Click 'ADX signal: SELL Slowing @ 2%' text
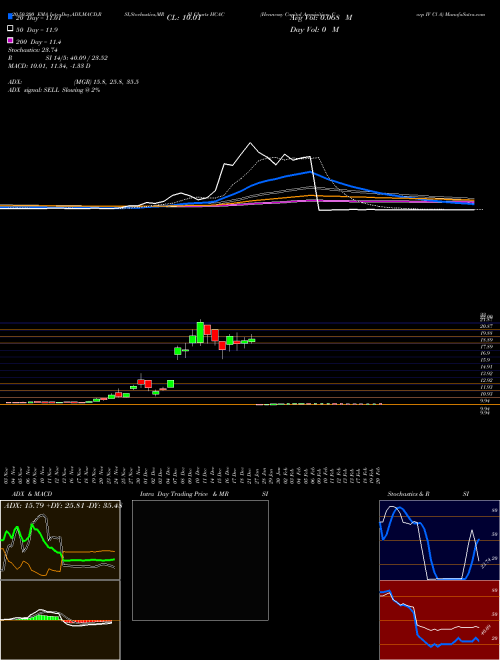Viewport: 500px width, 660px height. pyautogui.click(x=54, y=90)
